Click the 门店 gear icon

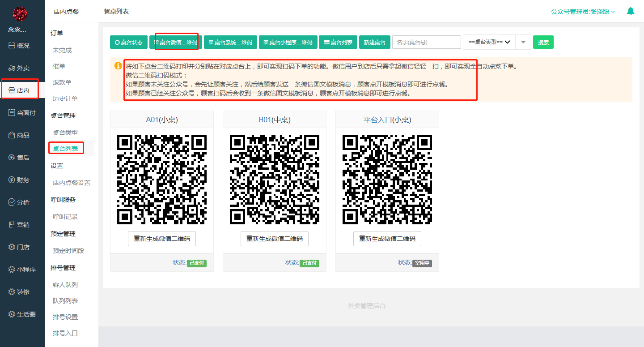point(12,247)
